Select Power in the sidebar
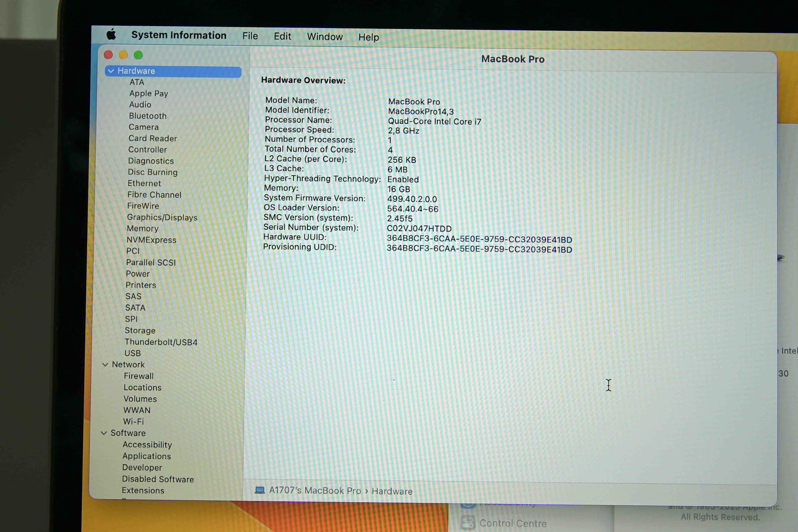The height and width of the screenshot is (532, 798). [138, 274]
